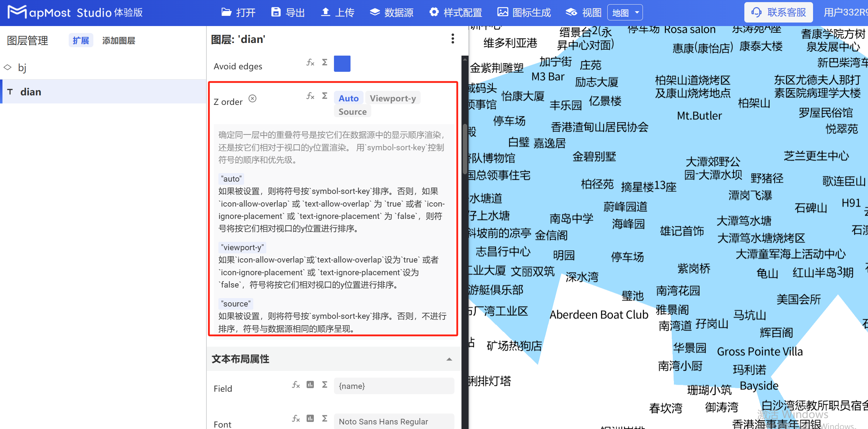Reset Z order using its clear icon

pyautogui.click(x=252, y=99)
